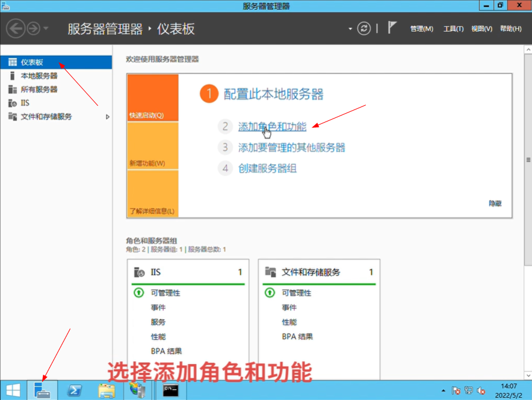This screenshot has width=532, height=400.
Task: Open Command Prompt from the taskbar
Action: point(170,390)
